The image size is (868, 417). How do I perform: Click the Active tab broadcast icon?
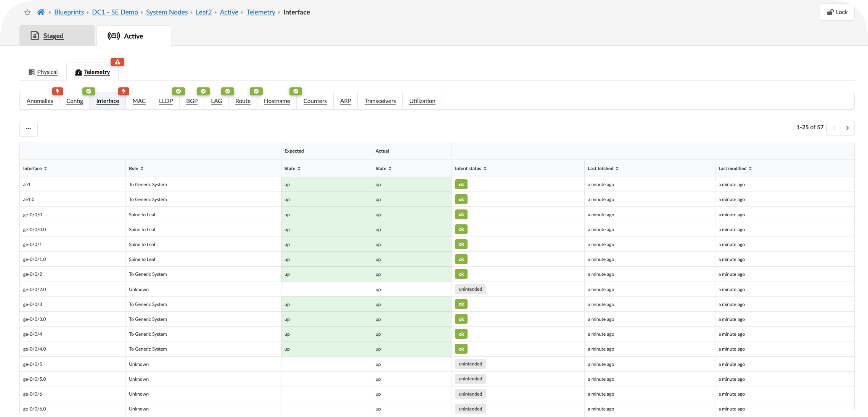coord(114,36)
